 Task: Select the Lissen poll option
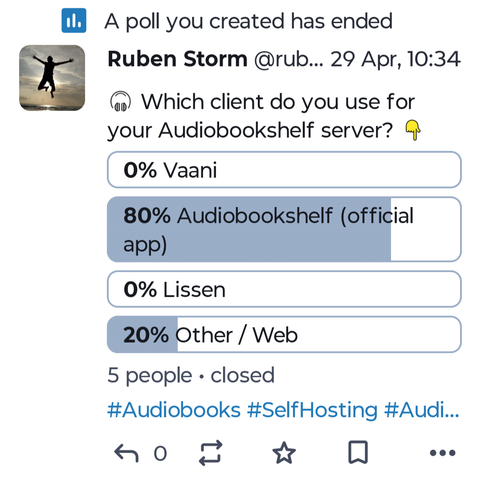point(284,289)
